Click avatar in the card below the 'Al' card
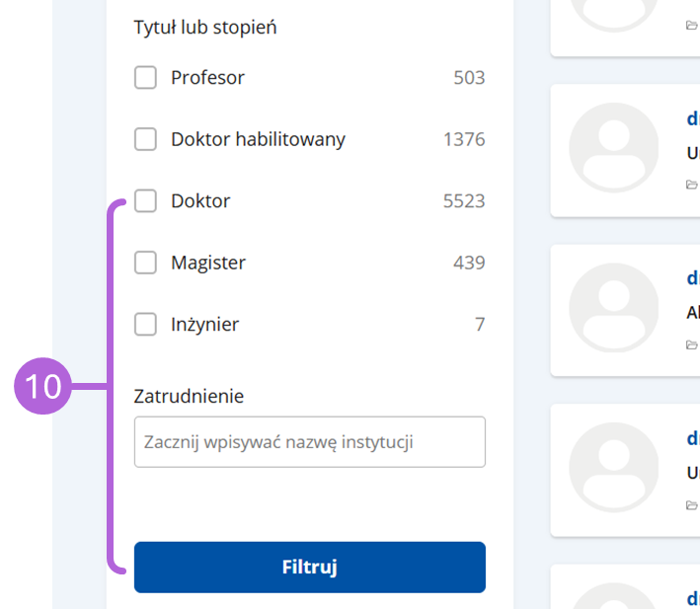 click(x=614, y=468)
